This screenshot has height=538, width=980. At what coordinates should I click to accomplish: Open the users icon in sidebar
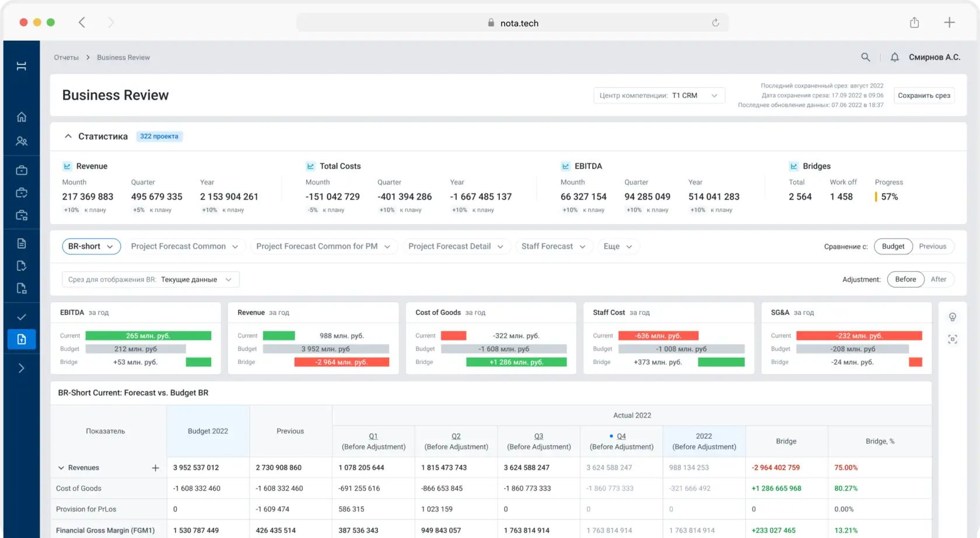coord(22,141)
